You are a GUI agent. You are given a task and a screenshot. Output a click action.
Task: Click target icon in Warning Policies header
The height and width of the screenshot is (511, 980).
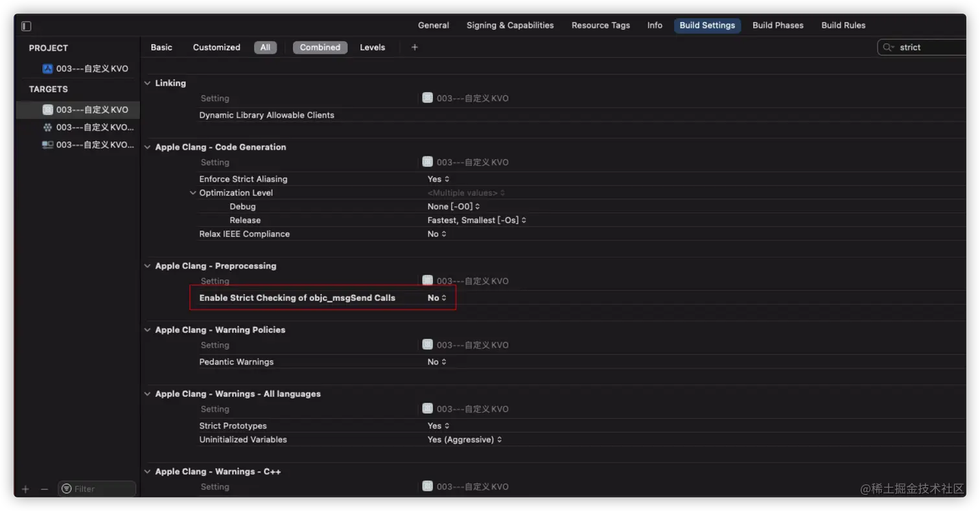pyautogui.click(x=427, y=344)
